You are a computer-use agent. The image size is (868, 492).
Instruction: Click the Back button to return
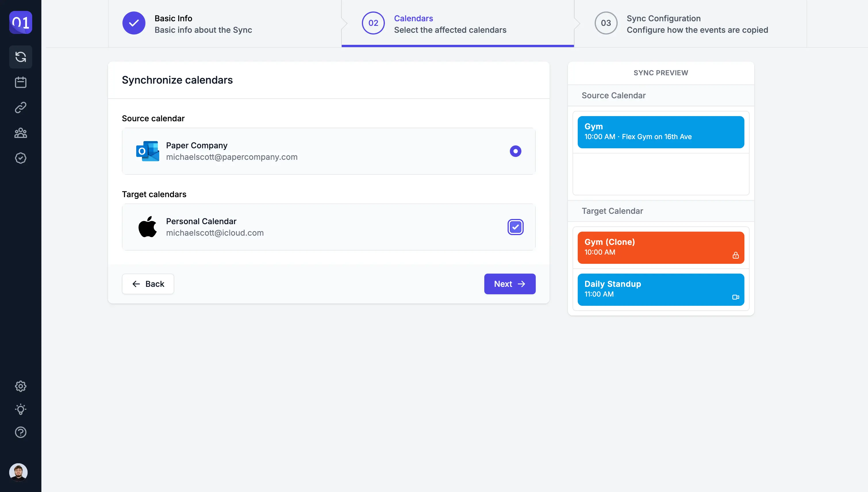point(148,284)
